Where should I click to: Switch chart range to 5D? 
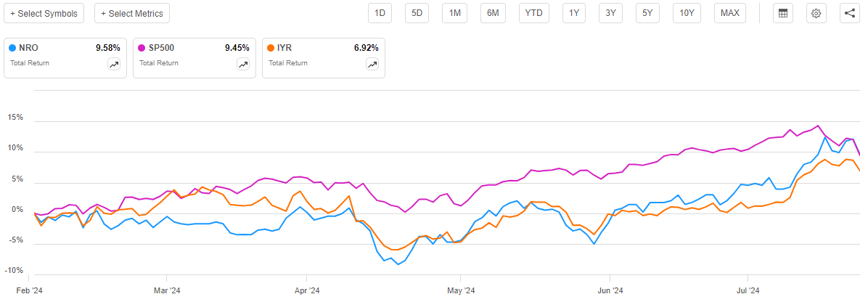[417, 13]
